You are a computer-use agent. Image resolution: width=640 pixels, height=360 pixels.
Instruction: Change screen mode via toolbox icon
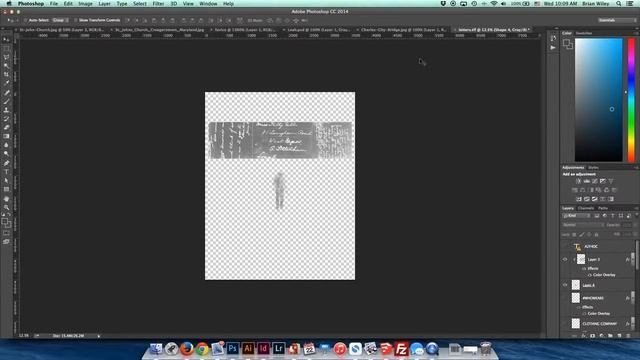6,242
